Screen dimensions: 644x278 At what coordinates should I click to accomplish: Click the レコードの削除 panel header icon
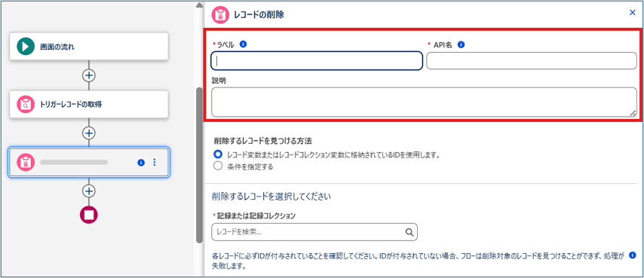click(219, 14)
